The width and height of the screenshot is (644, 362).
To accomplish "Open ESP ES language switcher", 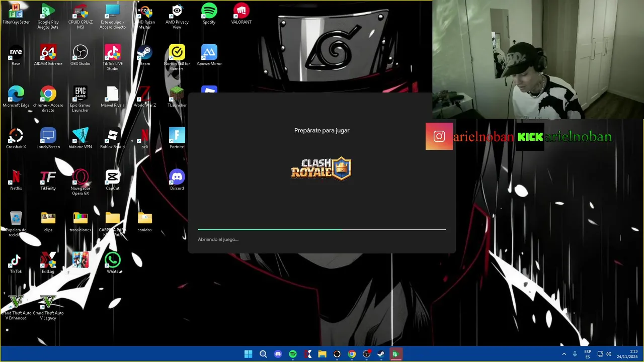I will [587, 354].
